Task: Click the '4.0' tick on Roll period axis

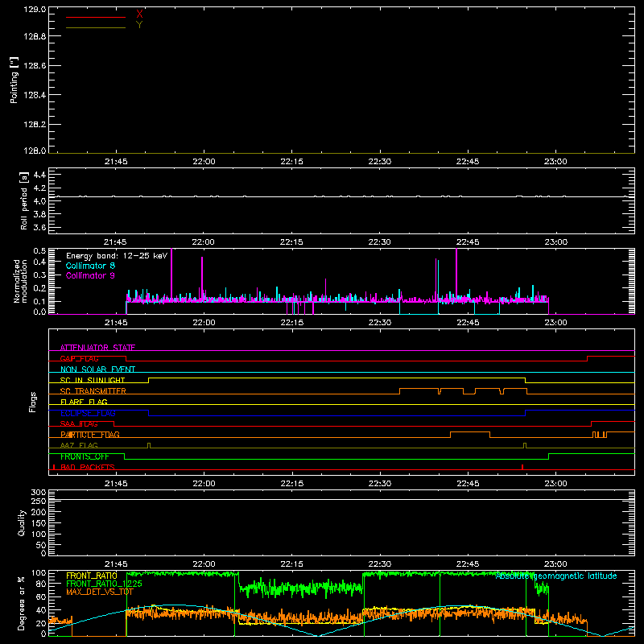Action: coord(39,200)
